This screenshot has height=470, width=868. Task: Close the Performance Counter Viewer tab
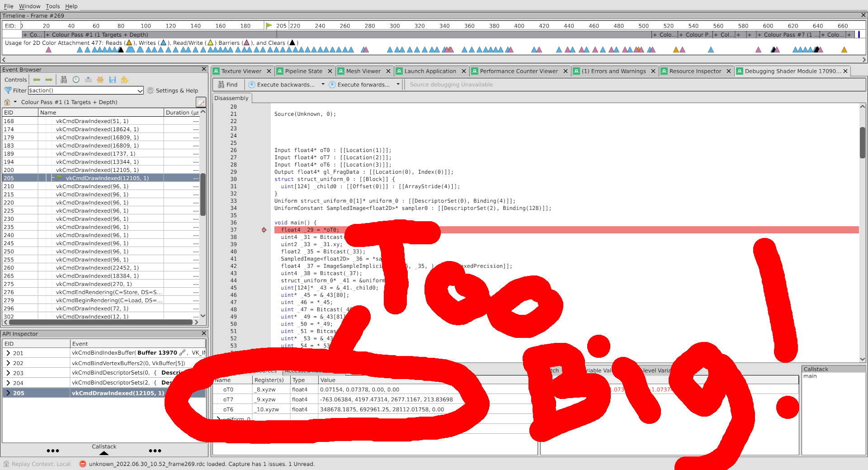coord(565,71)
